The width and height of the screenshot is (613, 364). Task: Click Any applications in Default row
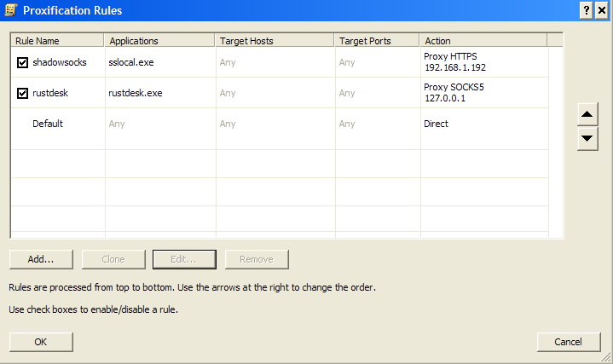(x=117, y=124)
